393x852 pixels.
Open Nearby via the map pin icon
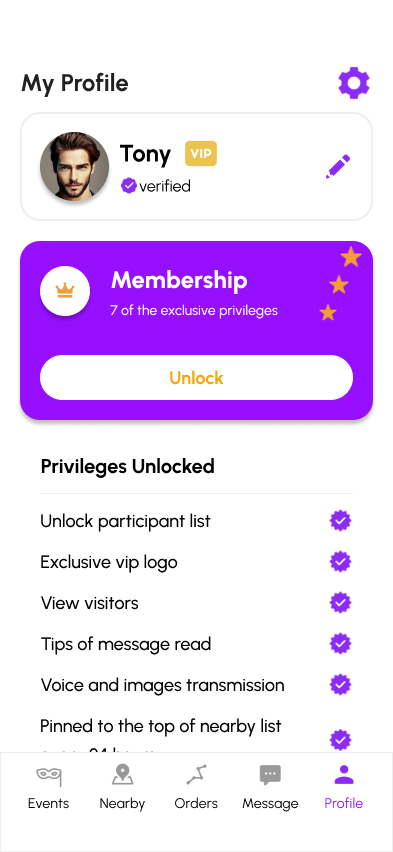[122, 775]
